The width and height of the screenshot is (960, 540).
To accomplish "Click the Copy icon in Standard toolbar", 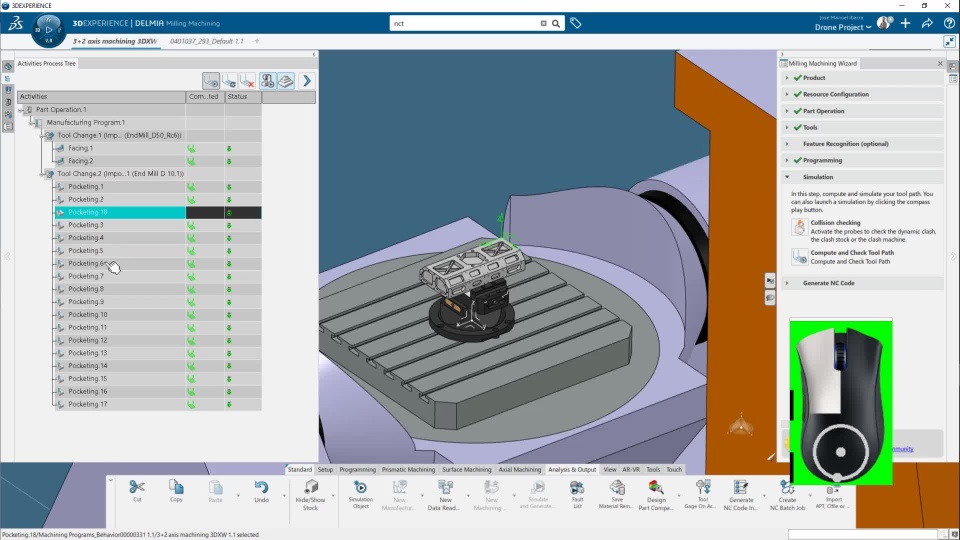I will [176, 487].
